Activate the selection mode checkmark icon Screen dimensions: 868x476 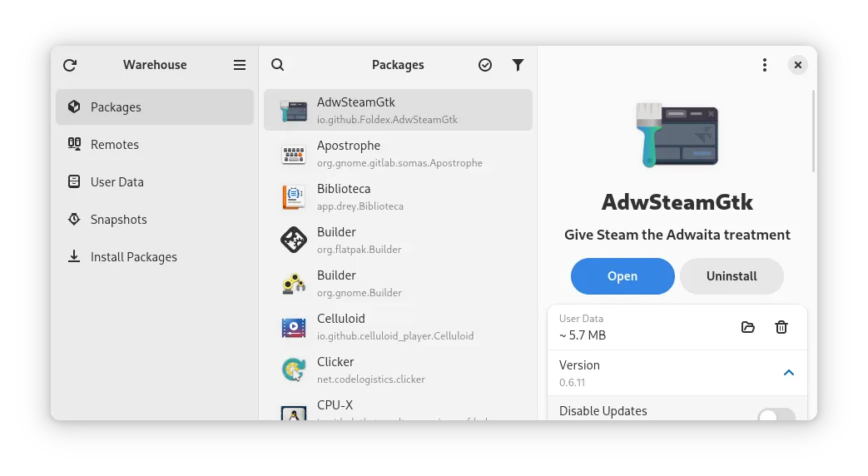pos(485,65)
